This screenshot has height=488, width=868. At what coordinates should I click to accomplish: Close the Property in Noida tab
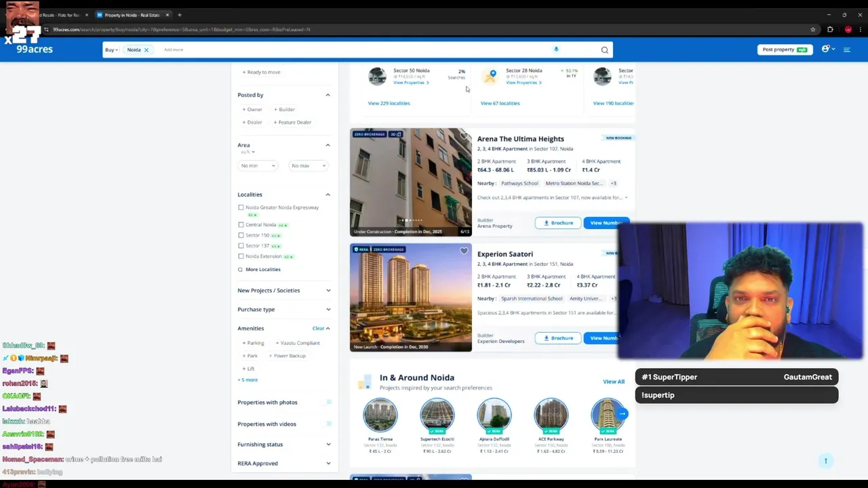click(x=167, y=15)
